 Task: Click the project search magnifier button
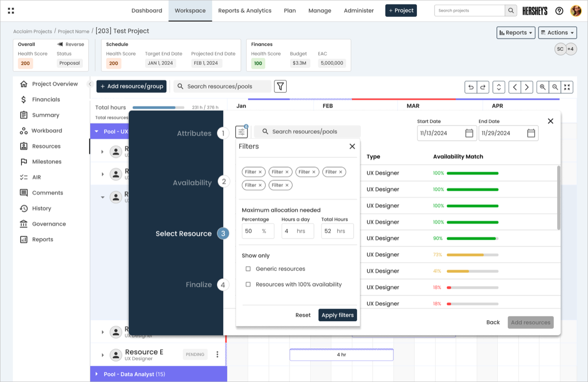(x=511, y=10)
